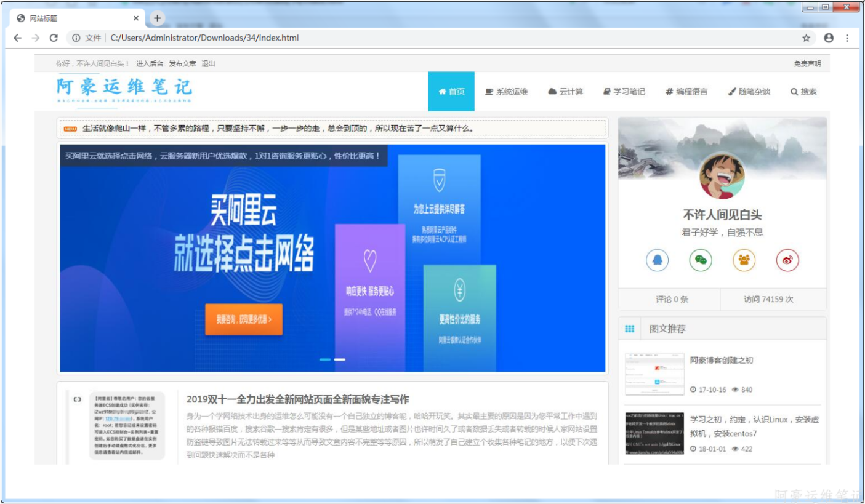The height and width of the screenshot is (504, 865).
Task: Open 阿豪博客创建之初 article thumbnail
Action: (x=654, y=374)
